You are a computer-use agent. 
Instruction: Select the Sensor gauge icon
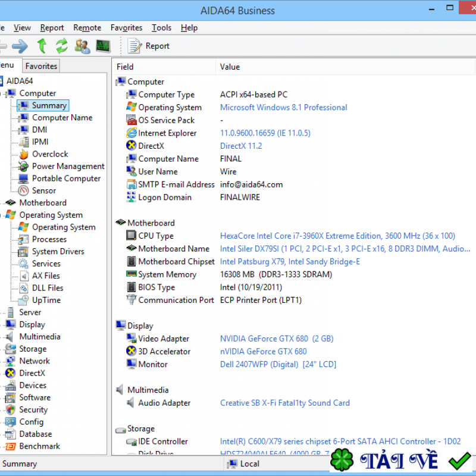pos(23,190)
